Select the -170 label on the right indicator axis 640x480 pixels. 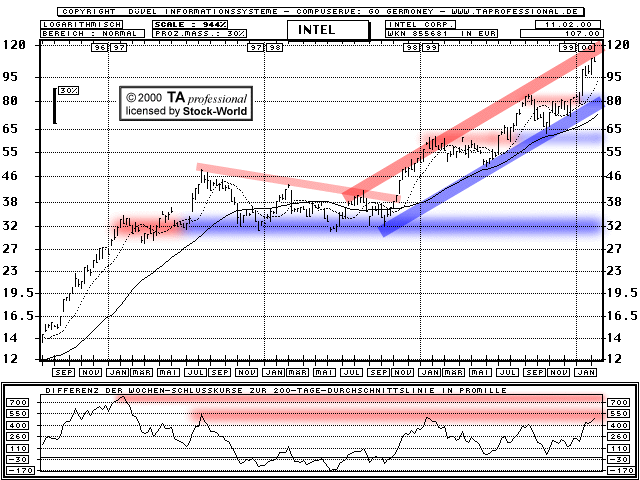tap(620, 471)
